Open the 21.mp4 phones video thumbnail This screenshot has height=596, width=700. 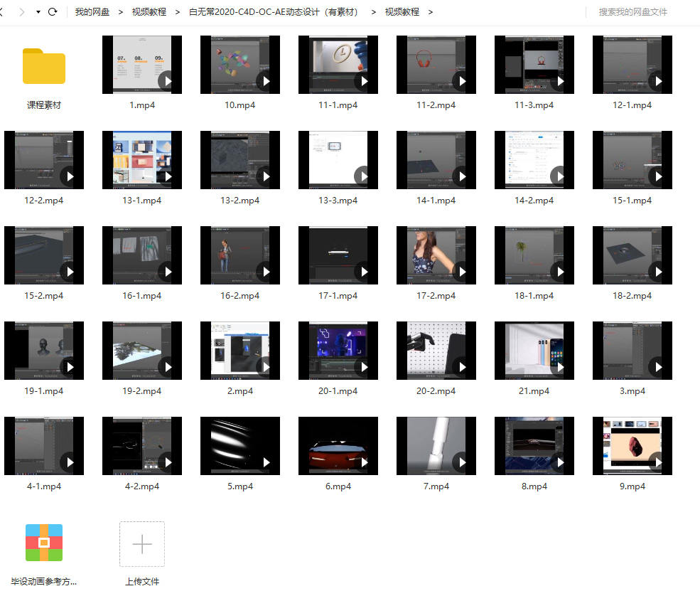click(x=534, y=351)
